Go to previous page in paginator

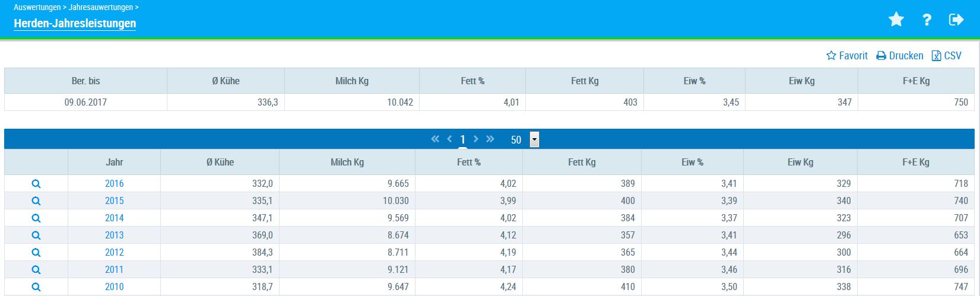click(449, 139)
